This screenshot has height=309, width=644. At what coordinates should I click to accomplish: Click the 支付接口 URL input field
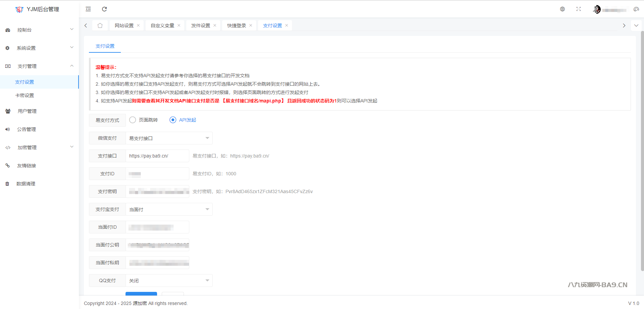(x=157, y=156)
